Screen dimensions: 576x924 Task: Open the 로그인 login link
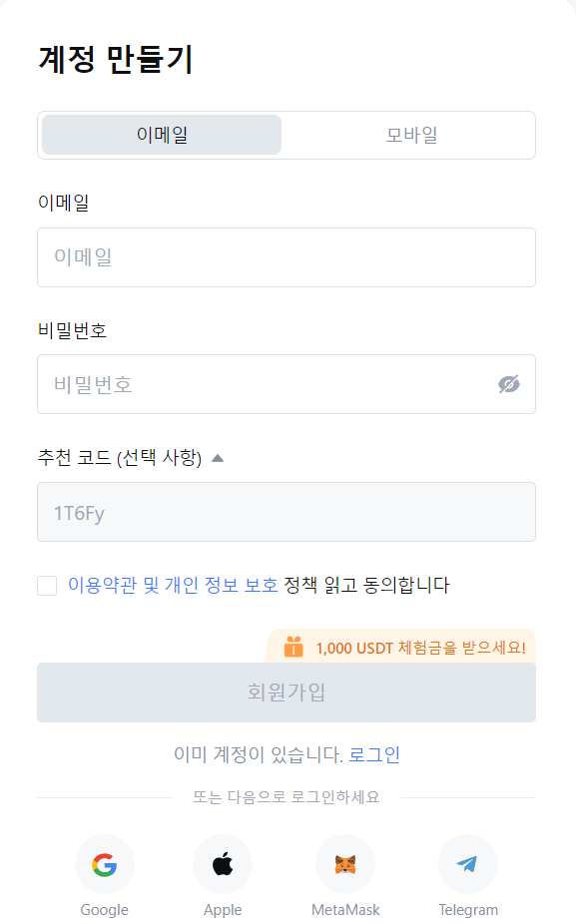tap(371, 754)
